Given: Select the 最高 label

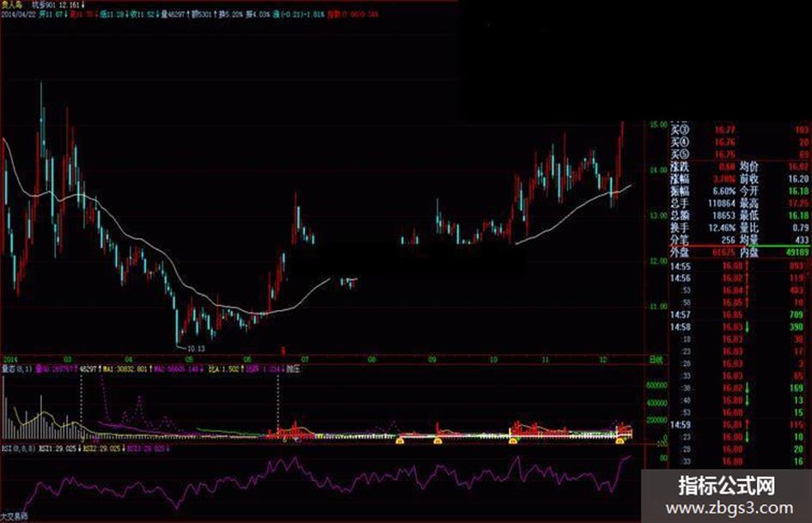Looking at the screenshot, I should click(x=748, y=203).
